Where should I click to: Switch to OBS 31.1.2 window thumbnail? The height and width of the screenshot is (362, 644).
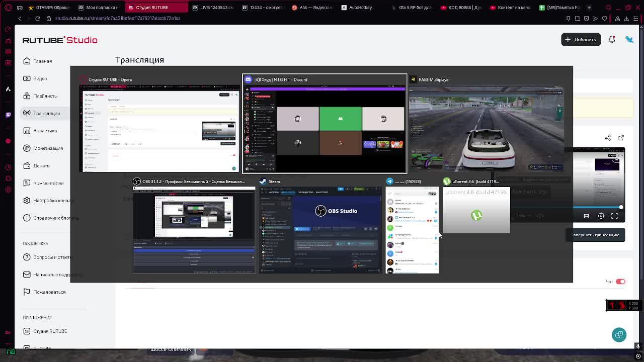[x=194, y=226]
